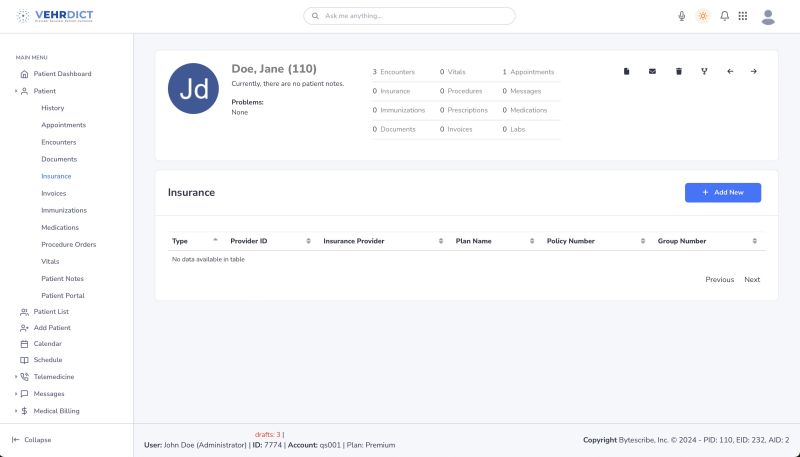Open Encounters in the sidebar menu
This screenshot has width=800, height=457.
(59, 142)
